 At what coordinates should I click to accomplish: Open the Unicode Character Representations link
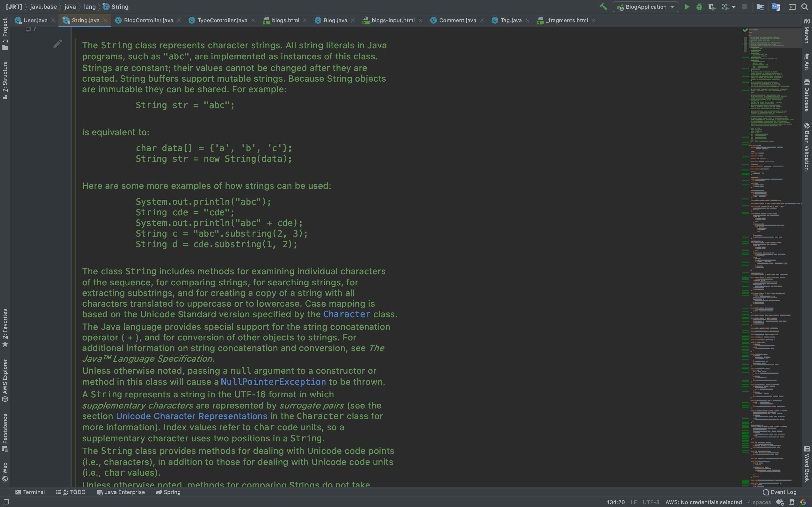click(192, 416)
